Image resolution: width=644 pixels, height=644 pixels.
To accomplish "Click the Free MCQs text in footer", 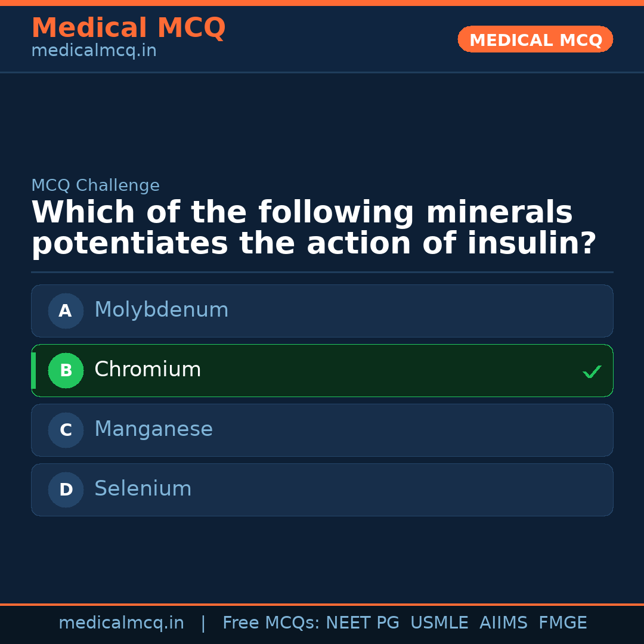I will tap(271, 623).
